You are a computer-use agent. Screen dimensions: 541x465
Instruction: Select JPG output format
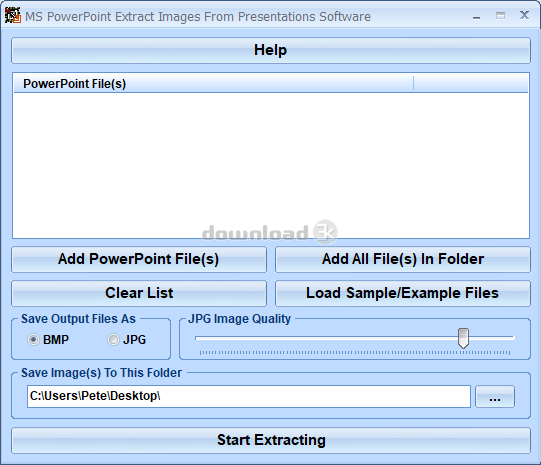[x=113, y=340]
